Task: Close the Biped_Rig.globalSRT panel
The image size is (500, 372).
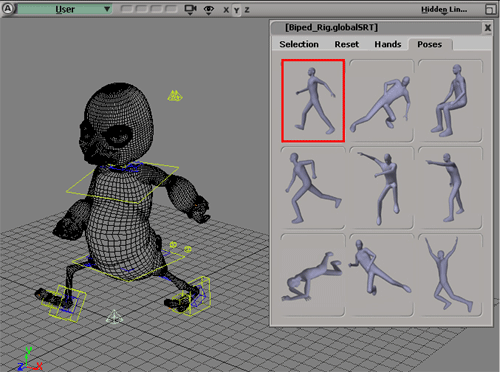Action: click(x=488, y=28)
